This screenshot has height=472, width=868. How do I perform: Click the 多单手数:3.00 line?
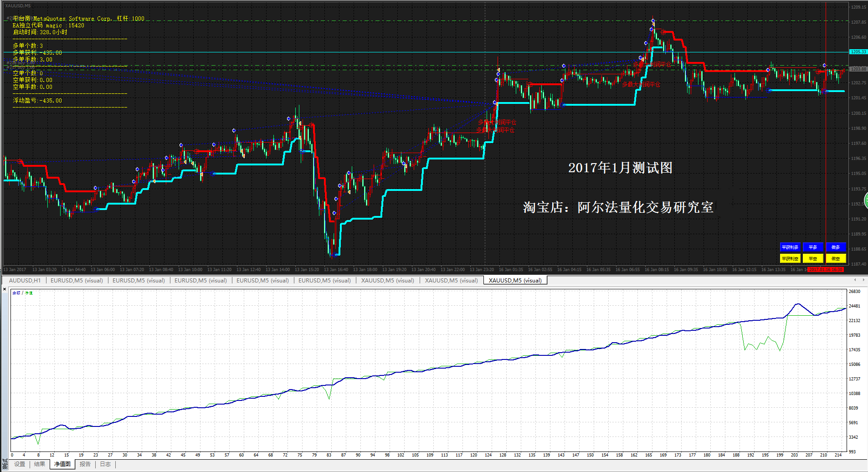(32, 60)
